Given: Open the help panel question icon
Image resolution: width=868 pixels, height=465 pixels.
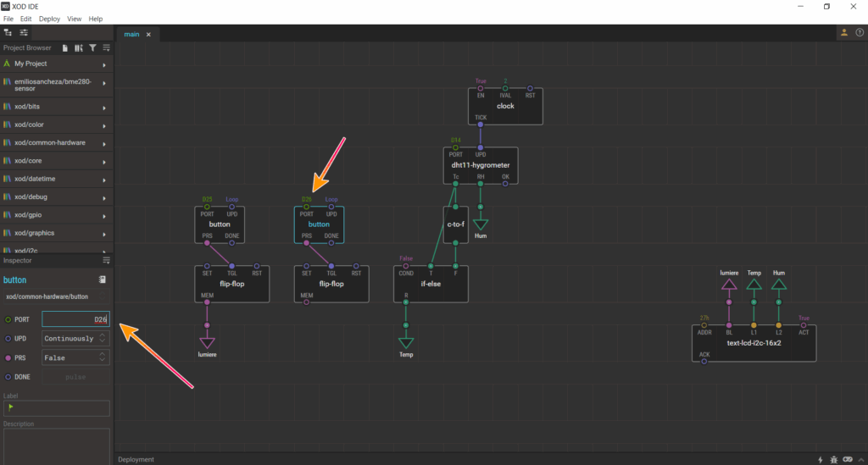Looking at the screenshot, I should (860, 33).
